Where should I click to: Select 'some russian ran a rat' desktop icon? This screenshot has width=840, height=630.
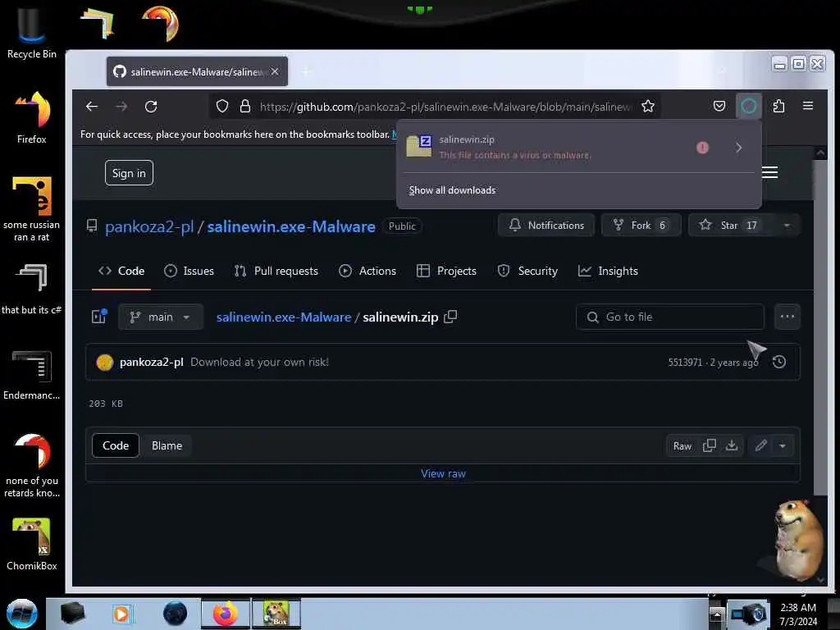32,209
